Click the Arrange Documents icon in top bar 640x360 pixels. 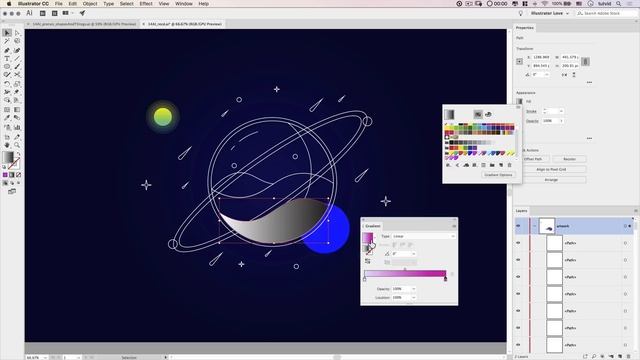(65, 13)
